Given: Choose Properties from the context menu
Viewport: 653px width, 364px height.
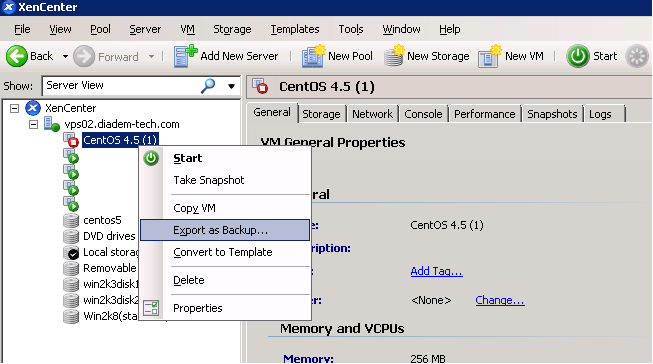Looking at the screenshot, I should 225,308.
